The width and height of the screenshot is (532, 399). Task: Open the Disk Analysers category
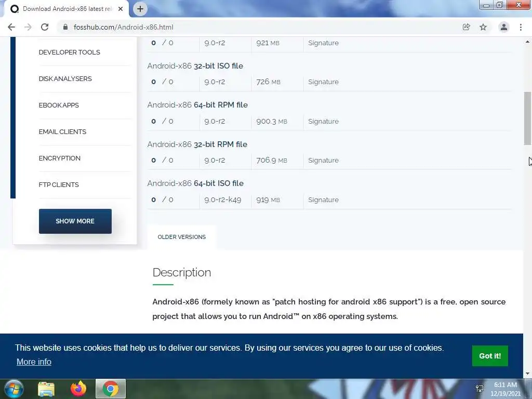tap(65, 79)
